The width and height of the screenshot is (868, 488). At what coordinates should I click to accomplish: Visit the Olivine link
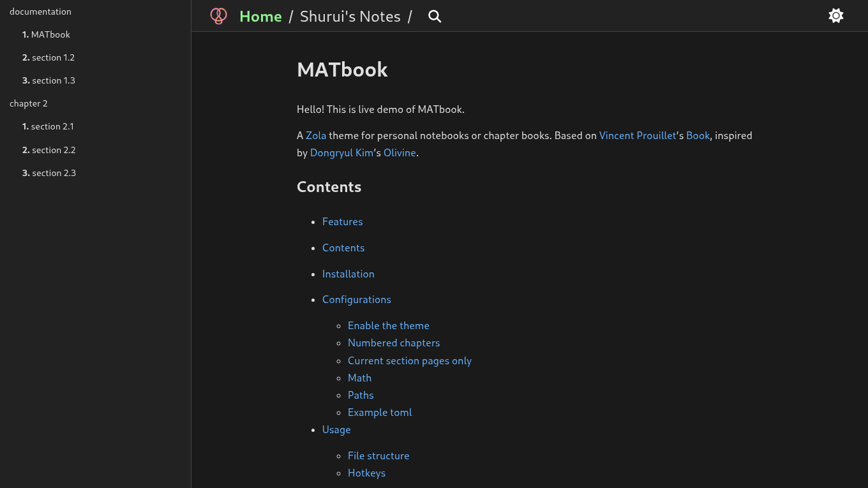[400, 152]
